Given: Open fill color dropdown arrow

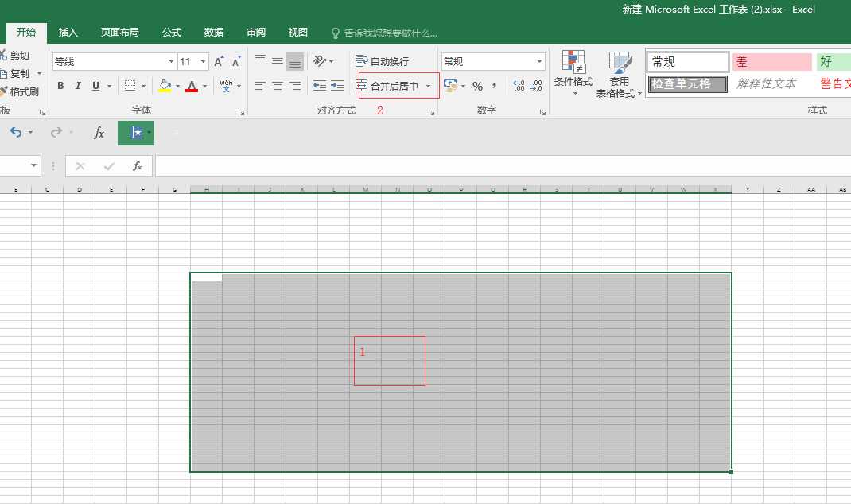Looking at the screenshot, I should (x=177, y=87).
